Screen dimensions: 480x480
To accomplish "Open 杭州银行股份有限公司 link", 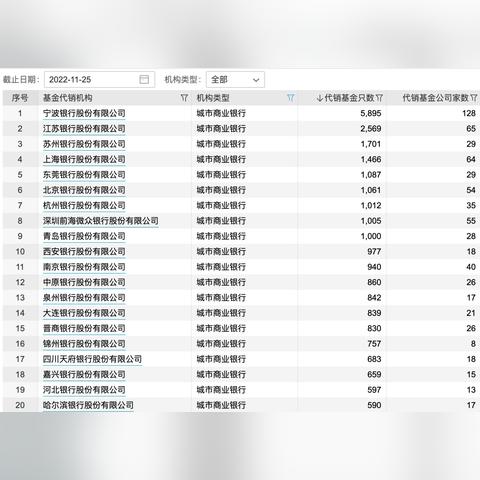I will pyautogui.click(x=84, y=205).
